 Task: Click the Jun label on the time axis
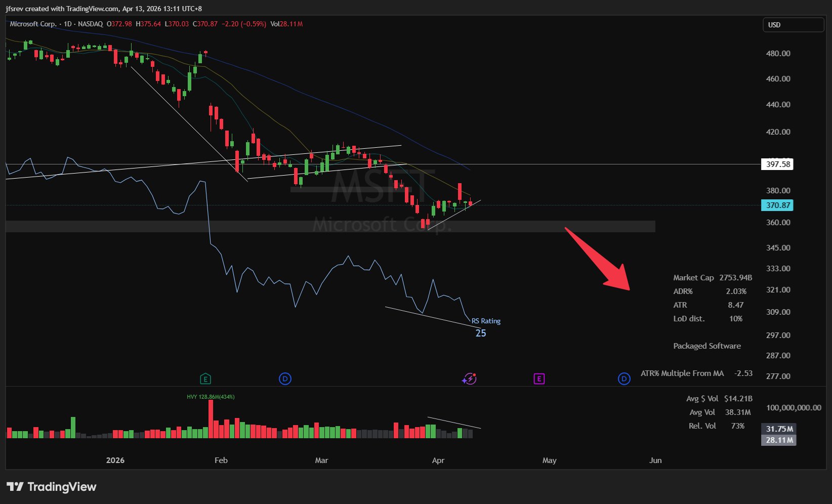tap(655, 460)
